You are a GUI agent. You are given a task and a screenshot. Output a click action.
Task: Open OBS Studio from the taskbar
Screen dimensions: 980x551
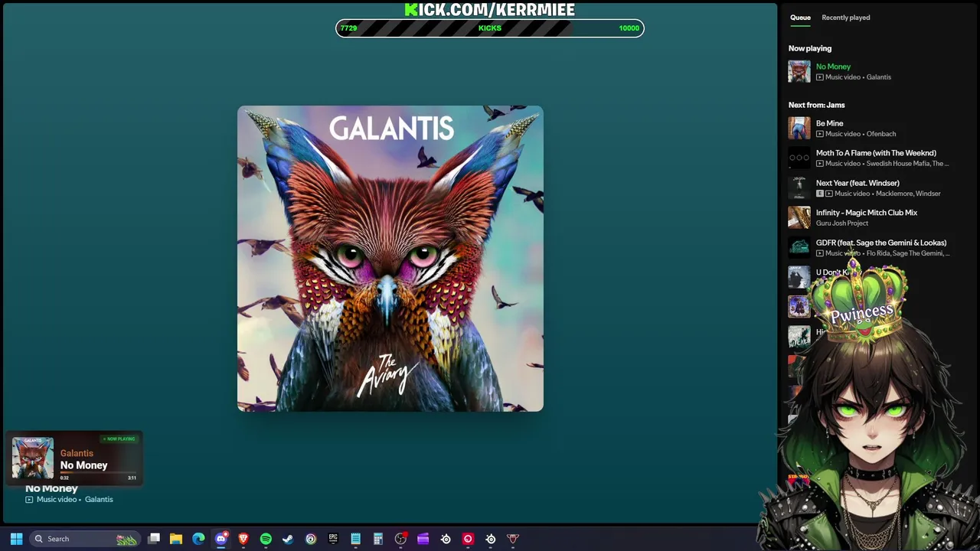click(400, 539)
